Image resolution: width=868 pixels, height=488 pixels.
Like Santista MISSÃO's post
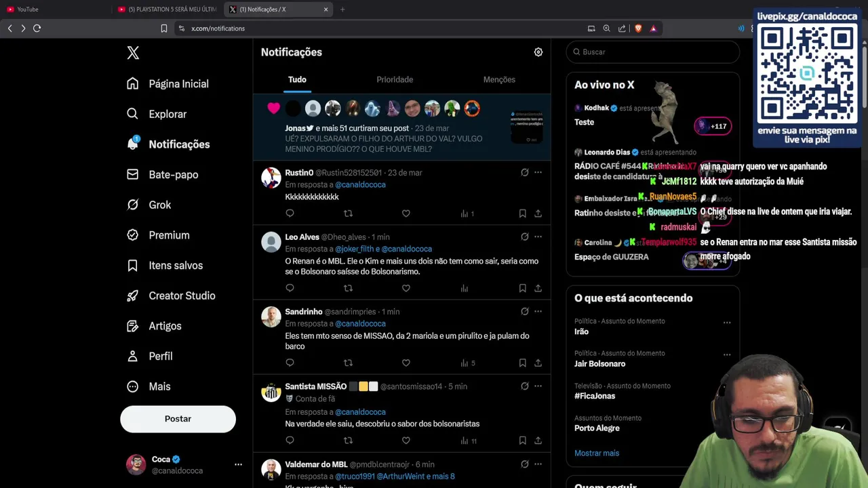point(406,441)
